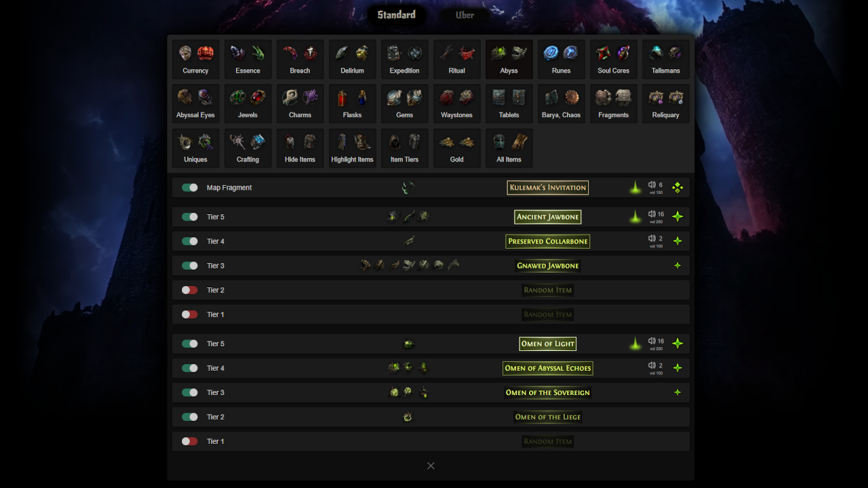The width and height of the screenshot is (868, 488).
Task: Choose the Abyss category tile
Action: tap(509, 59)
